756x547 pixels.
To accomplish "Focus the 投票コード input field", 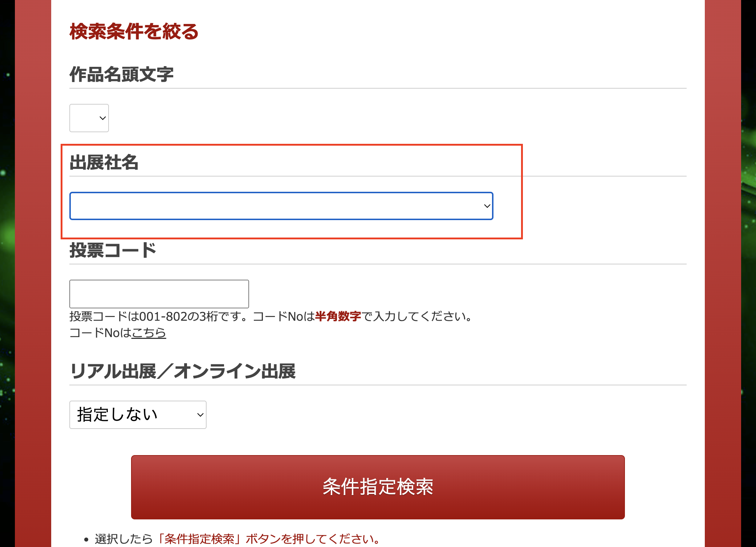I will pos(159,294).
